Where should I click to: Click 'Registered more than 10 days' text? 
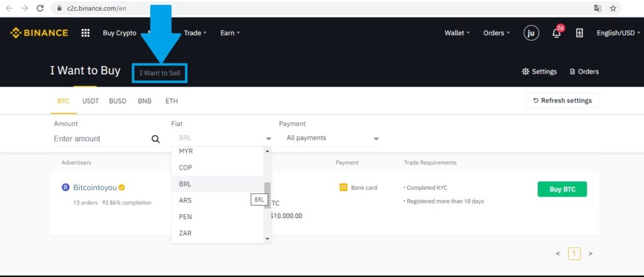(443, 202)
